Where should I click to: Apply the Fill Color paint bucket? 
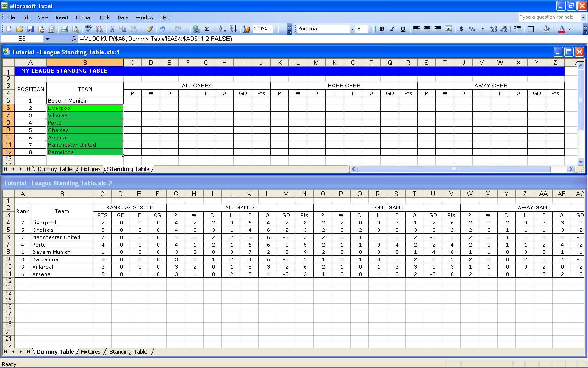[546, 29]
